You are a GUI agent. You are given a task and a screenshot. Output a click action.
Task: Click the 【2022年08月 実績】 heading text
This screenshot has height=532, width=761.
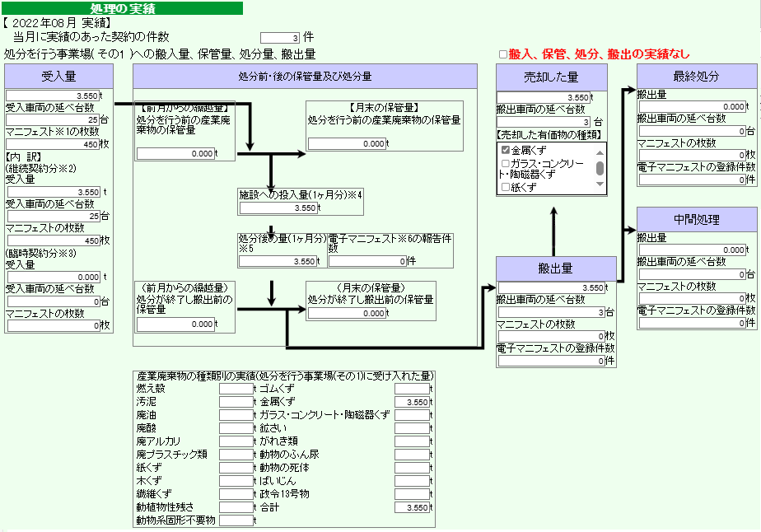coord(58,22)
